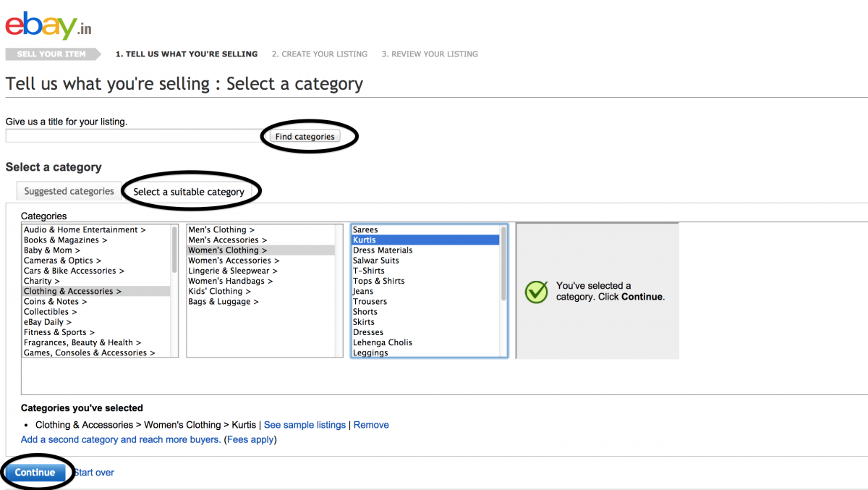Click the green checkmark confirmation icon

[536, 292]
